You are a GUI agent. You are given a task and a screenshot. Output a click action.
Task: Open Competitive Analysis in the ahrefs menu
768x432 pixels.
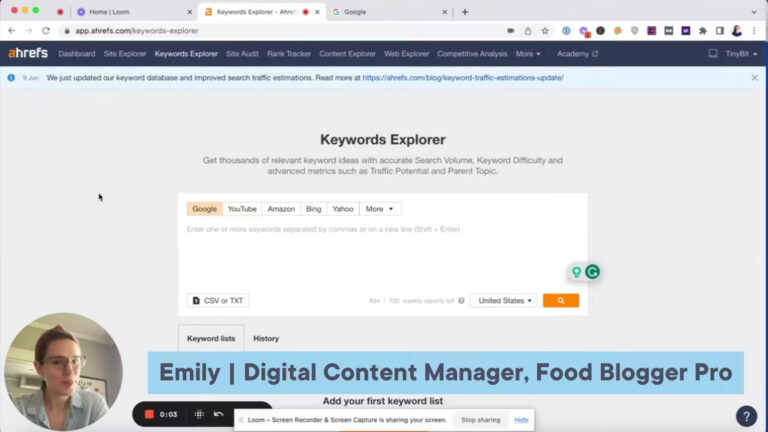click(472, 53)
